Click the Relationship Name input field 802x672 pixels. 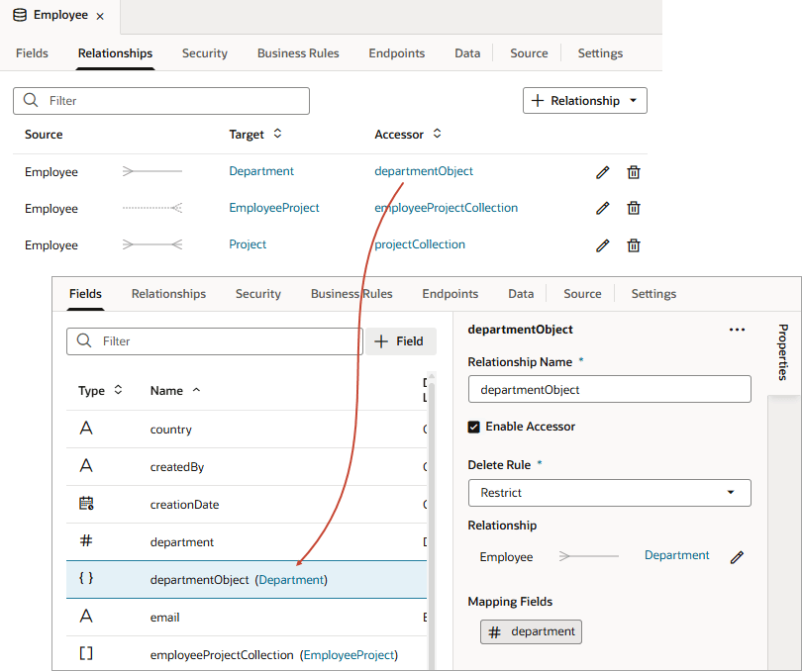tap(609, 389)
